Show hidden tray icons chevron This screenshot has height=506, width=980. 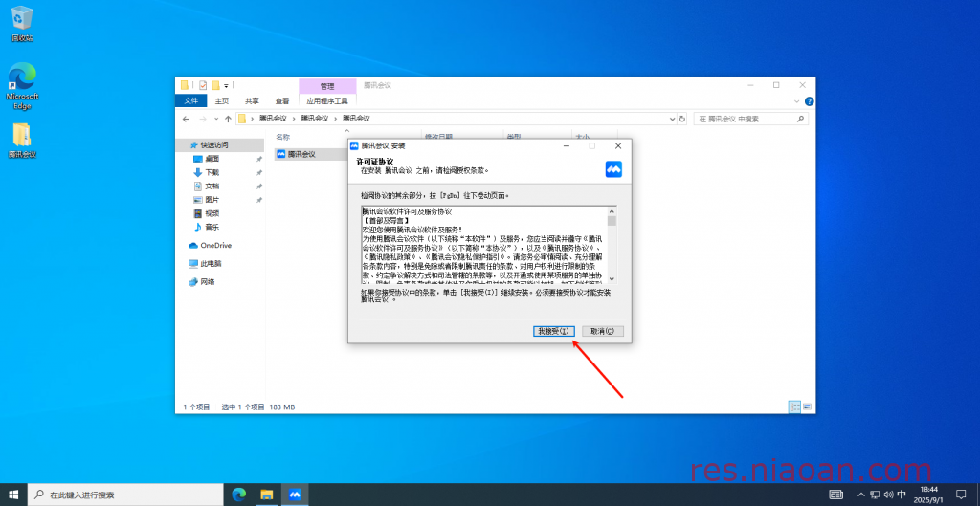pyautogui.click(x=861, y=495)
